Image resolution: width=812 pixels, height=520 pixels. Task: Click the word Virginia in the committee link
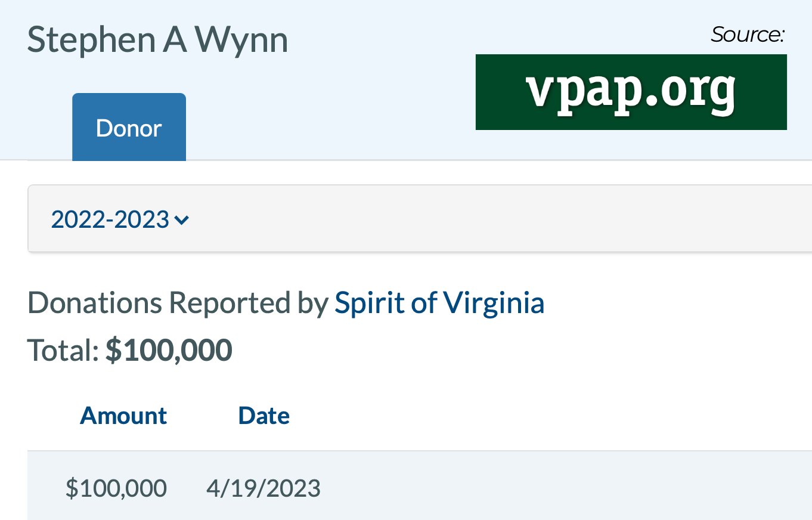(494, 302)
